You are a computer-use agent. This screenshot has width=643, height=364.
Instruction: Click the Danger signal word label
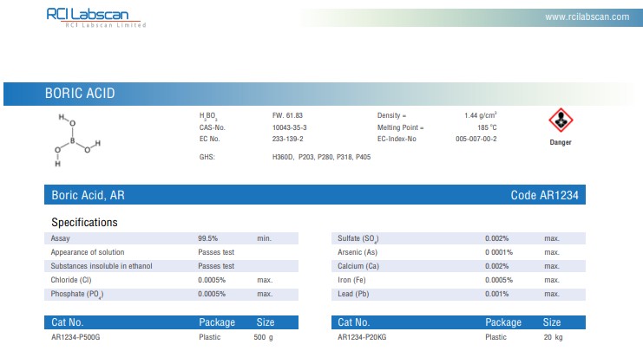coord(561,142)
